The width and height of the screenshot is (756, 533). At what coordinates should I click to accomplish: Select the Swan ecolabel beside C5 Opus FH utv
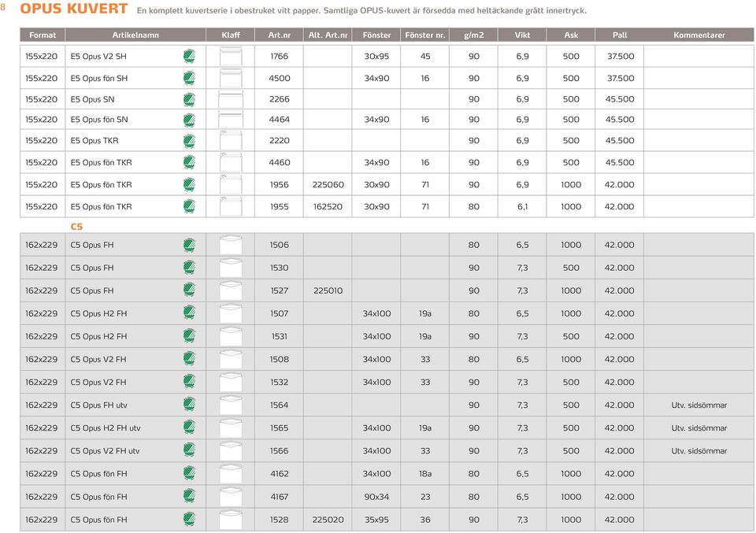point(189,405)
